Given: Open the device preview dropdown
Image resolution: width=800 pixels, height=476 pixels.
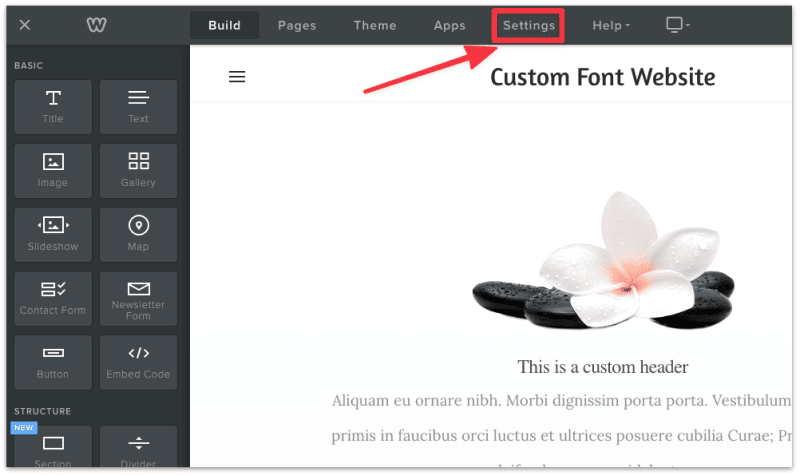Looking at the screenshot, I should (x=678, y=24).
